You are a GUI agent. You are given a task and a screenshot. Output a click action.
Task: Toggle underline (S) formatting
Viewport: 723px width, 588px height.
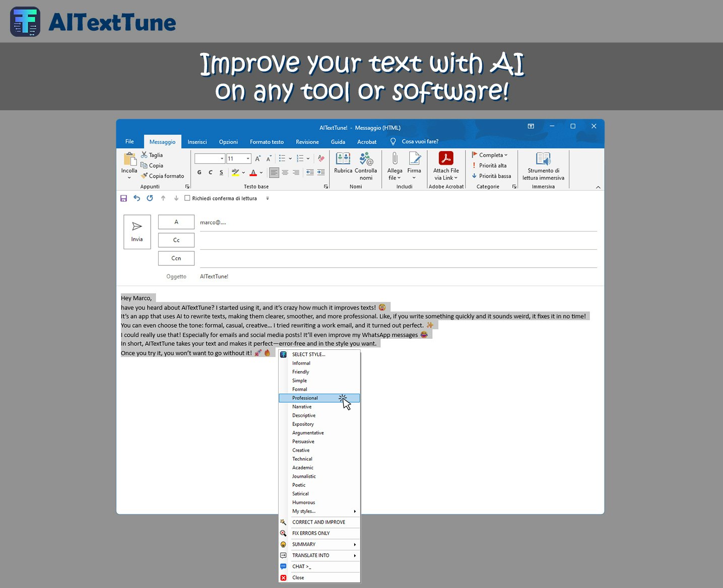(221, 172)
